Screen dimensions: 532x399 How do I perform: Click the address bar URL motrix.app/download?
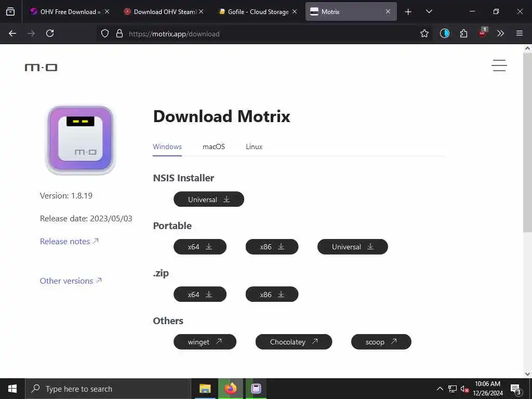[x=174, y=34]
